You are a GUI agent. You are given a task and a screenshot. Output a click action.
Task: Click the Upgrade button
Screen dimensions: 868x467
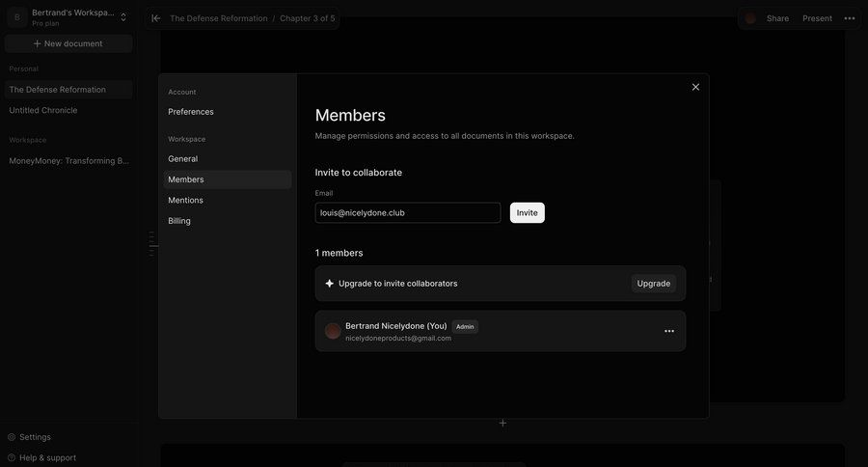(653, 283)
